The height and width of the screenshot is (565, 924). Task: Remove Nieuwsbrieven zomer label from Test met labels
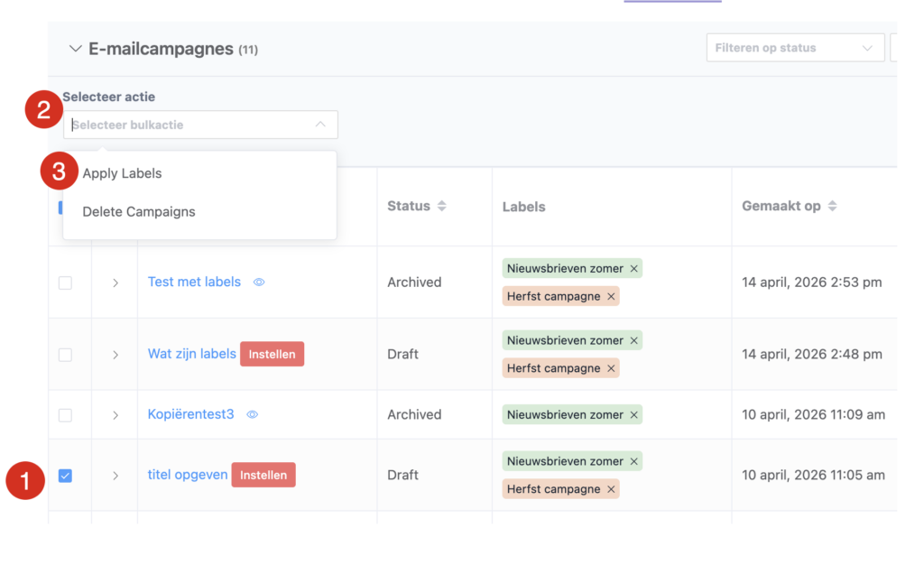633,268
